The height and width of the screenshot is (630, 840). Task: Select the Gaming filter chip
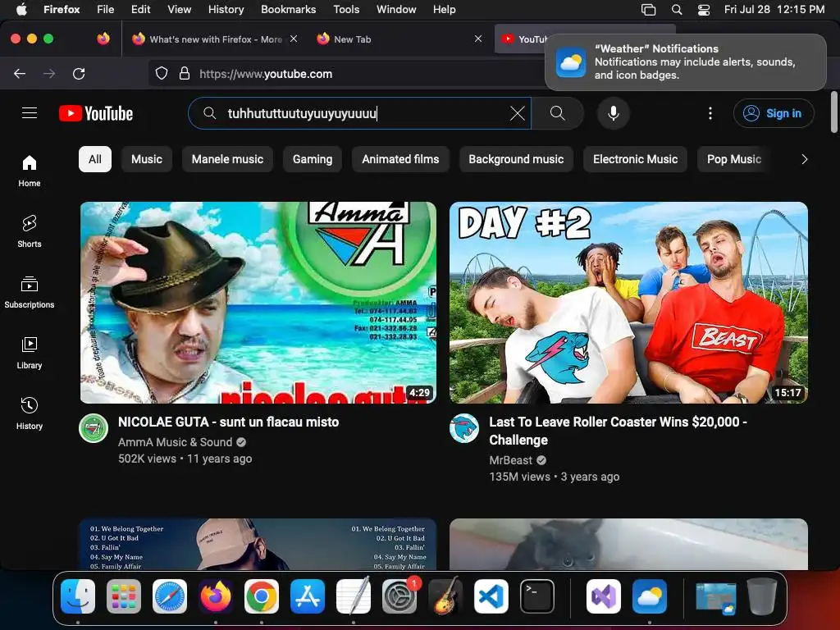click(313, 159)
